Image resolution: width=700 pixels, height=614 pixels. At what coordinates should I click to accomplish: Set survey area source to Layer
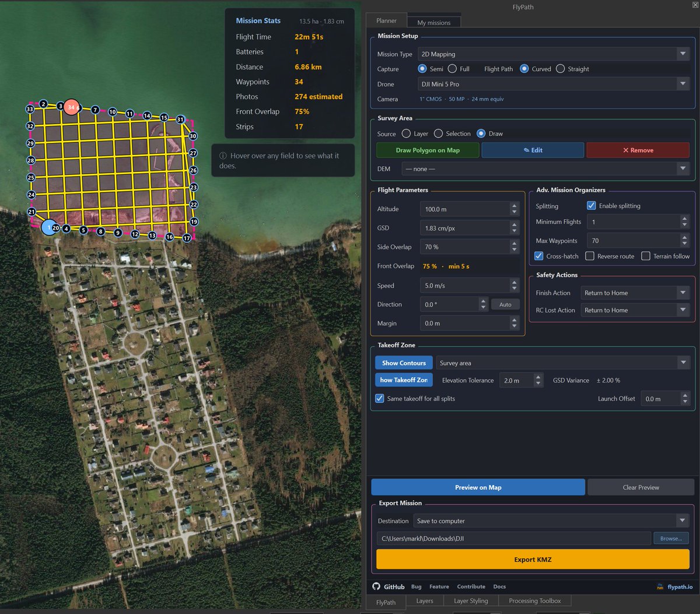pyautogui.click(x=407, y=134)
